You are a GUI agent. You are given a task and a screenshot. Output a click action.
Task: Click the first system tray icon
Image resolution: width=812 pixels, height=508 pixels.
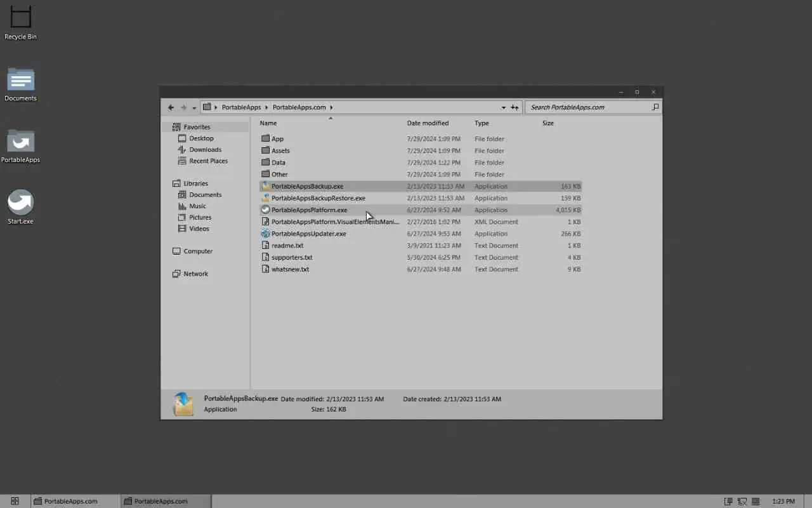729,502
